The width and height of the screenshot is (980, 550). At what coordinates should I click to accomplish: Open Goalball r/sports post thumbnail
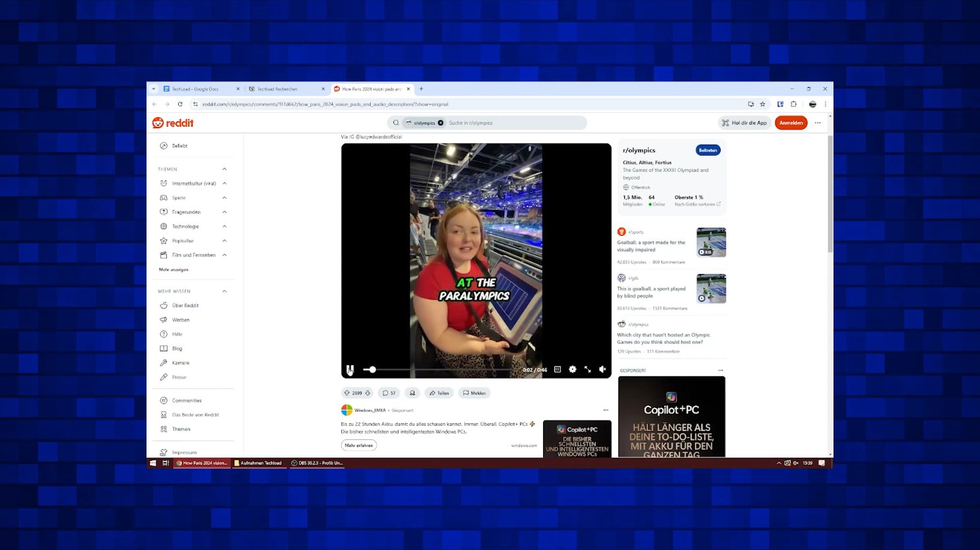tap(711, 242)
